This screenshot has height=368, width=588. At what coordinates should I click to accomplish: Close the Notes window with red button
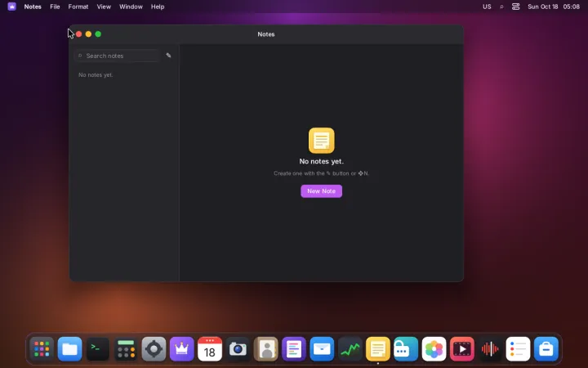pyautogui.click(x=78, y=34)
